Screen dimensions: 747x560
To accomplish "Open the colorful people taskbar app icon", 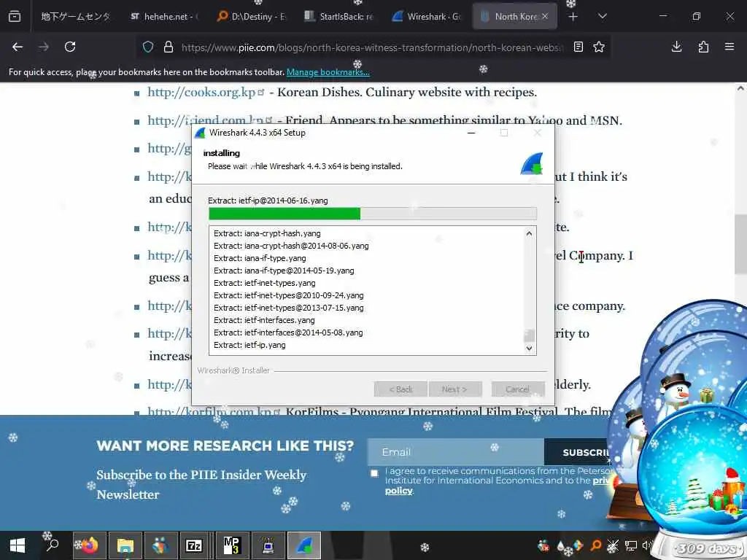I will [x=160, y=545].
